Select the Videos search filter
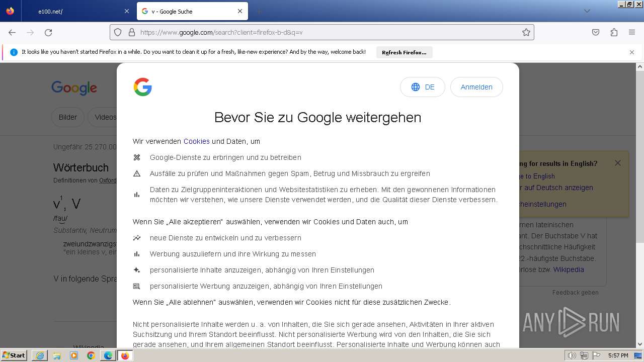Screen dimensions: 644x362 [103, 117]
